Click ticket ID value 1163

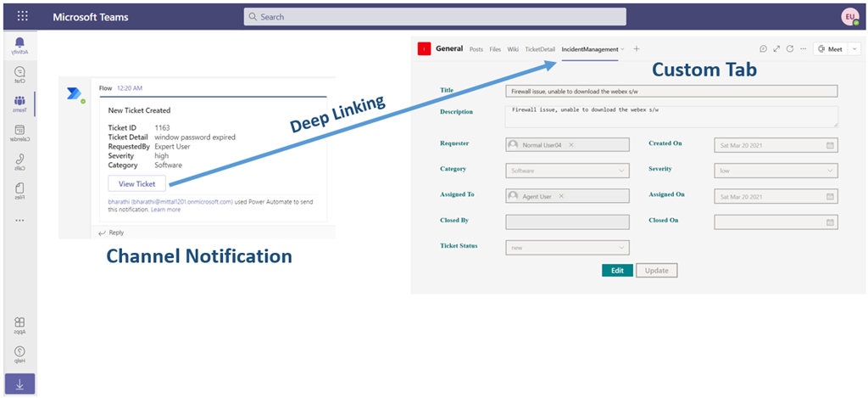pos(162,127)
